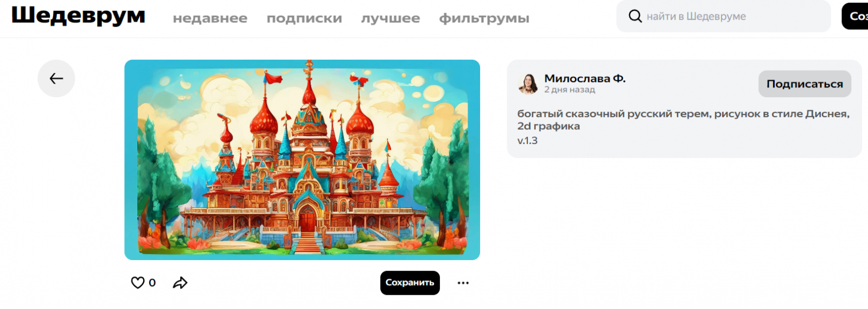The image size is (868, 309).
Task: Click the v.1.3 version label
Action: click(527, 141)
